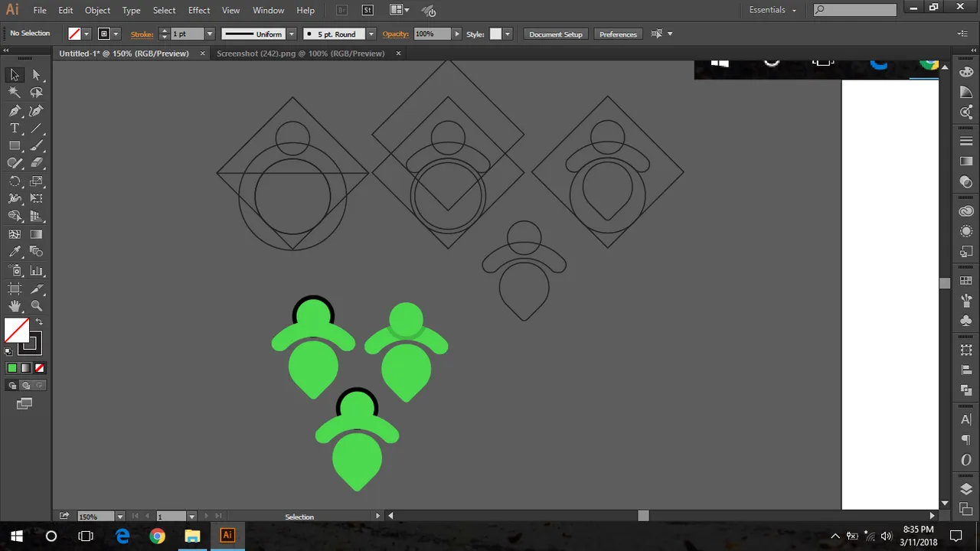Image resolution: width=980 pixels, height=551 pixels.
Task: Open the Character panel icon
Action: tap(966, 419)
